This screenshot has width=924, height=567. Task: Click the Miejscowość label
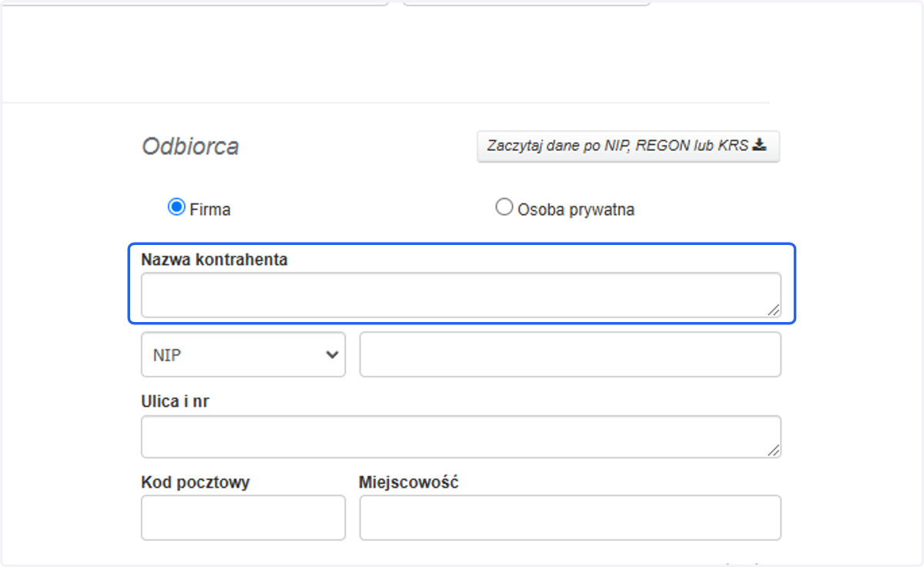click(x=409, y=482)
